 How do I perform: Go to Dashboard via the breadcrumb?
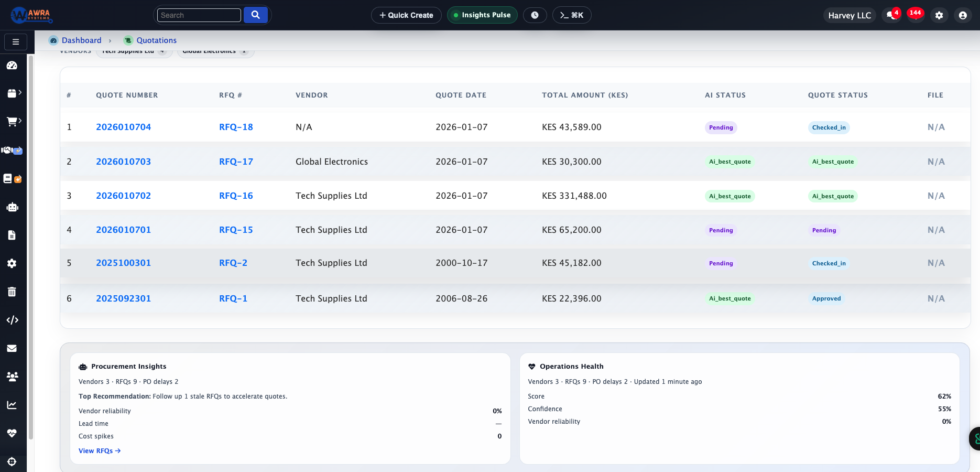pyautogui.click(x=81, y=40)
